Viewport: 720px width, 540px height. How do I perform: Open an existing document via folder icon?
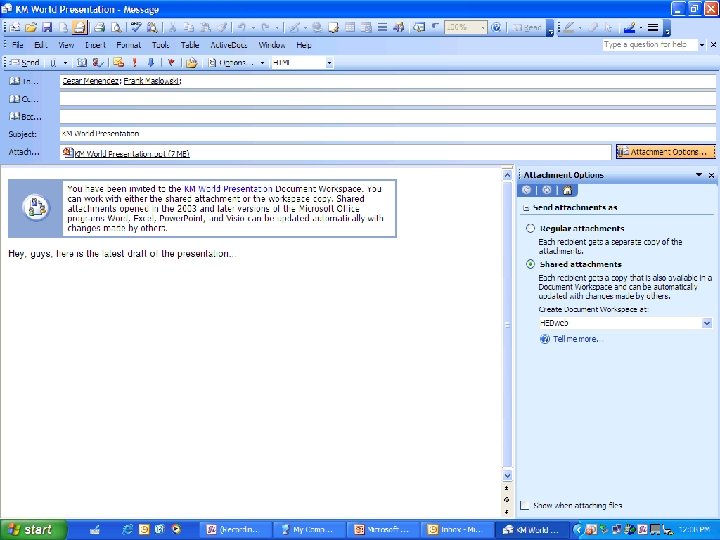coord(31,28)
